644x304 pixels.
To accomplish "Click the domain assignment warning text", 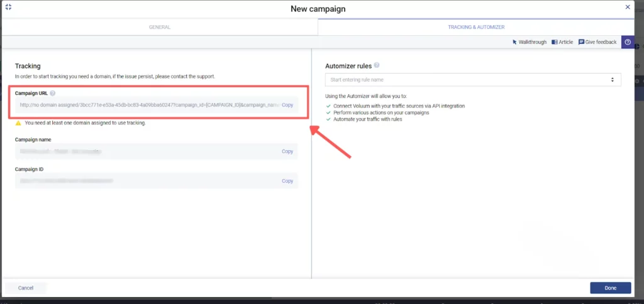I will pyautogui.click(x=85, y=122).
